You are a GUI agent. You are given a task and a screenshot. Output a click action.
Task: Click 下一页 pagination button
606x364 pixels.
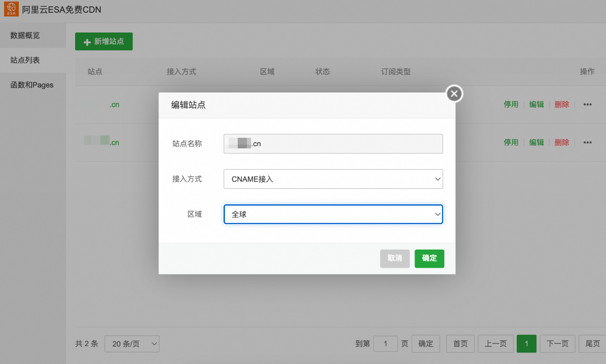tap(558, 344)
